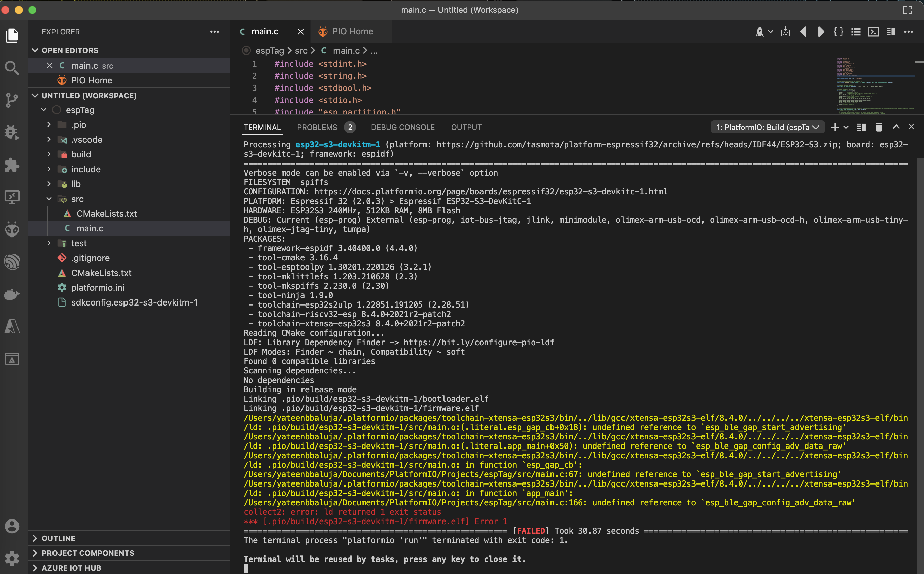Click the curly braces icon in editor toolbar
Viewport: 924px width, 574px height.
838,32
